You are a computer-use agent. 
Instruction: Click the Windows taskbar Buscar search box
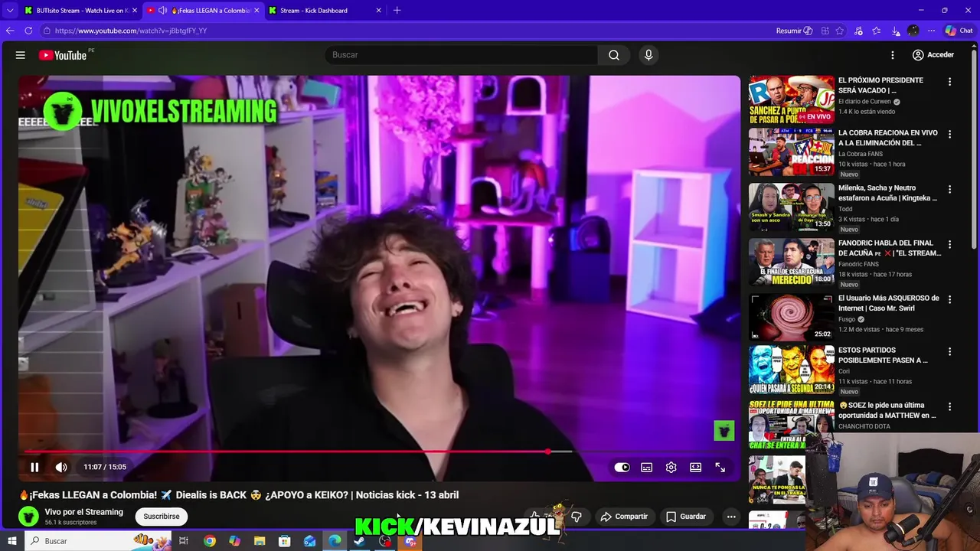point(98,541)
